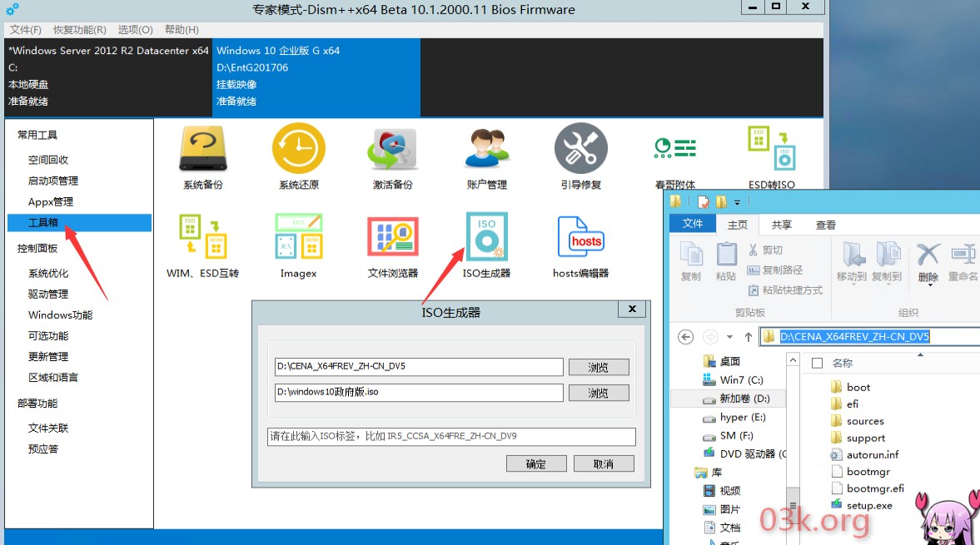Click the 粘贴 icon in Explorer ribbon

tap(725, 262)
